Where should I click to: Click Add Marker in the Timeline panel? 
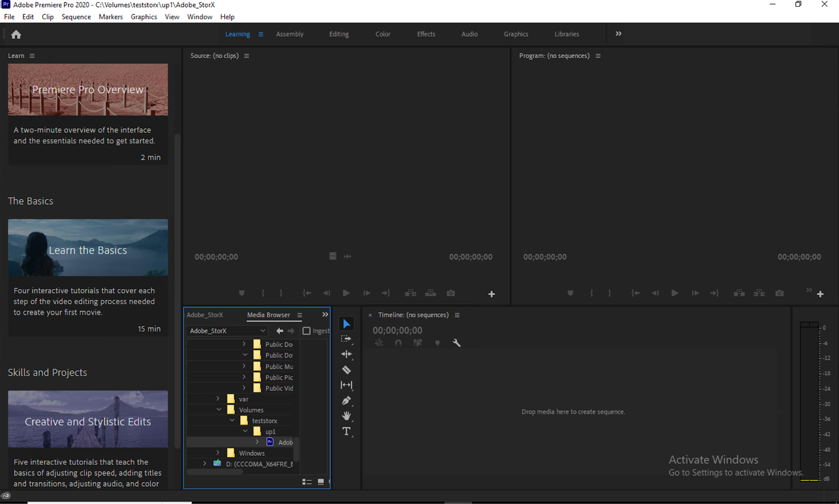pyautogui.click(x=437, y=343)
